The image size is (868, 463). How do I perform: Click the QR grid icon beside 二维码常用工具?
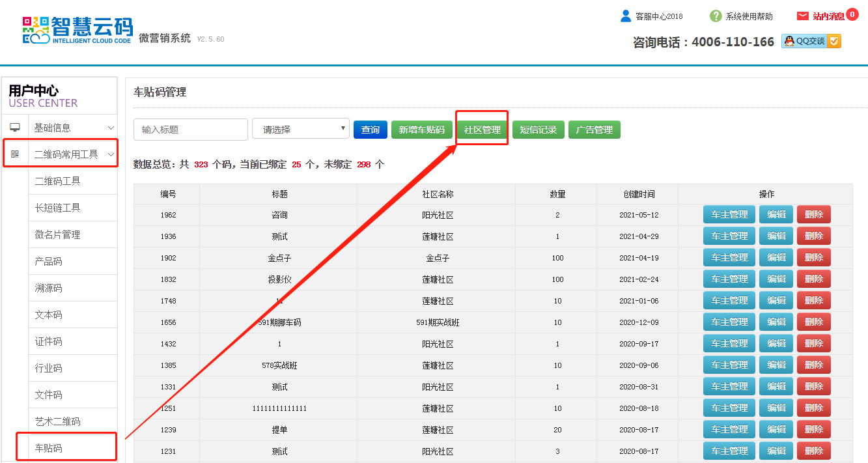[15, 154]
